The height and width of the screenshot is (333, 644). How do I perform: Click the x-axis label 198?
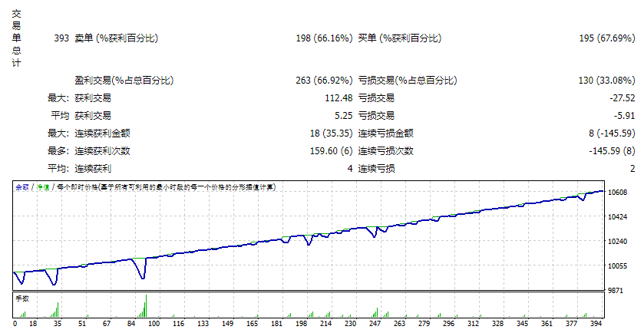pyautogui.click(x=302, y=324)
